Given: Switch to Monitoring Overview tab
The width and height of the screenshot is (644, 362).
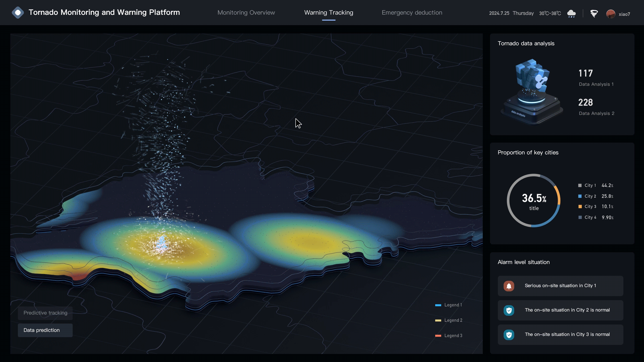Looking at the screenshot, I should coord(246,13).
